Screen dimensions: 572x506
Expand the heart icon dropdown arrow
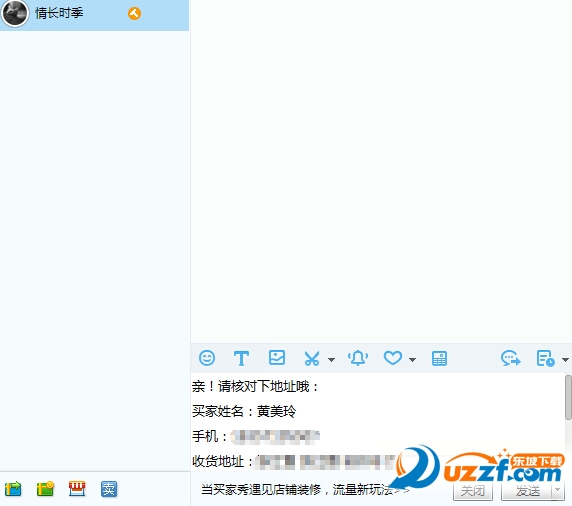click(412, 360)
